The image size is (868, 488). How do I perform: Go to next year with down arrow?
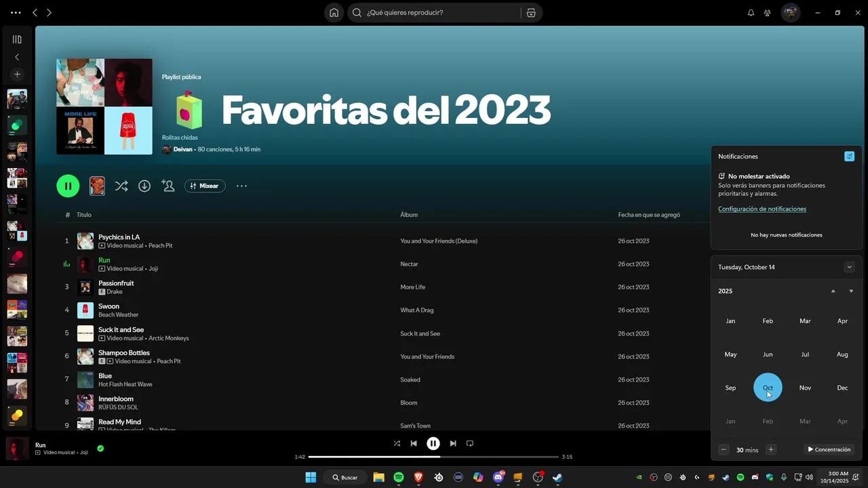pos(851,291)
